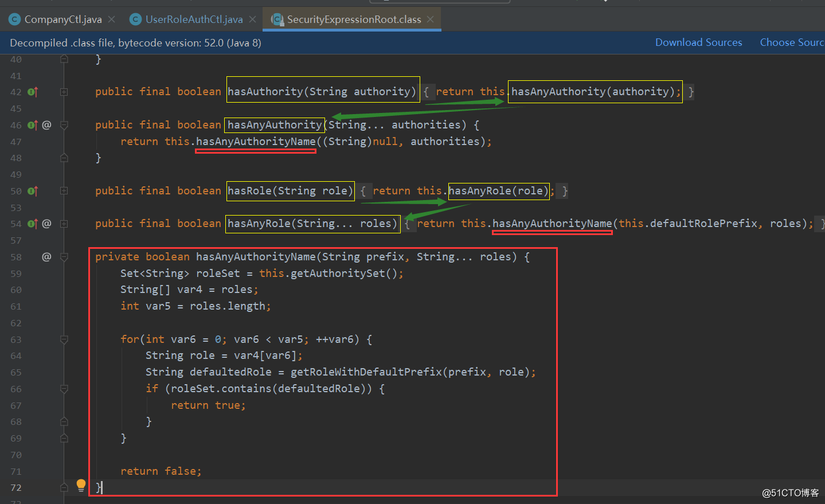Switch to the UserRoleAuthCtl.java tab
825x504 pixels.
pos(193,19)
